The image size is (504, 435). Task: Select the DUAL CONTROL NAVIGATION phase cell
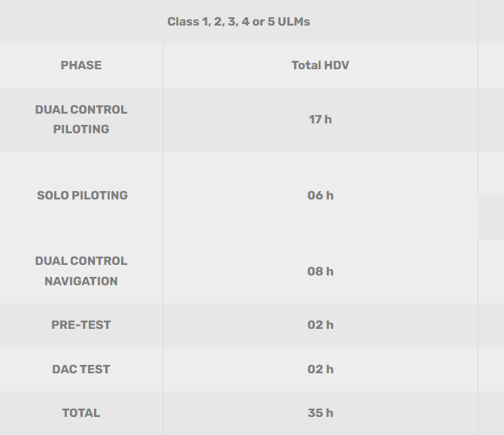pyautogui.click(x=81, y=271)
